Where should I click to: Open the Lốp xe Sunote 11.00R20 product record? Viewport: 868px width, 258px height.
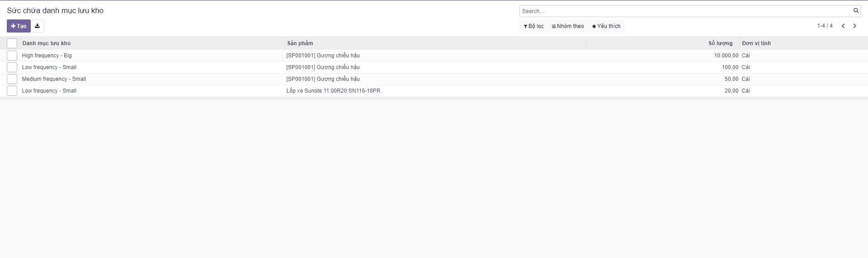(x=333, y=91)
